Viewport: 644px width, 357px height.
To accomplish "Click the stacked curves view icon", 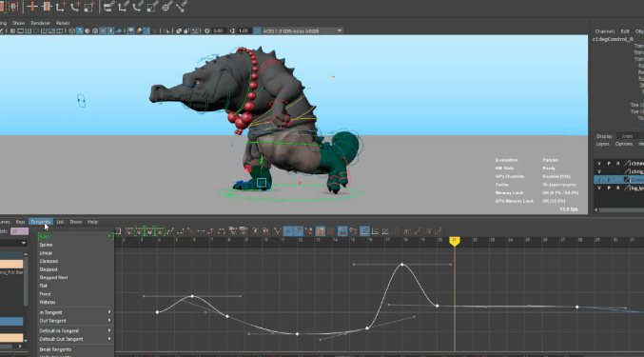I will [375, 231].
